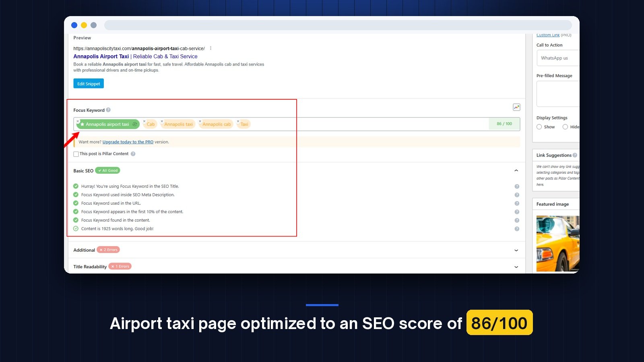This screenshot has height=362, width=644.
Task: Open the Custom Link PRO link
Action: [548, 35]
